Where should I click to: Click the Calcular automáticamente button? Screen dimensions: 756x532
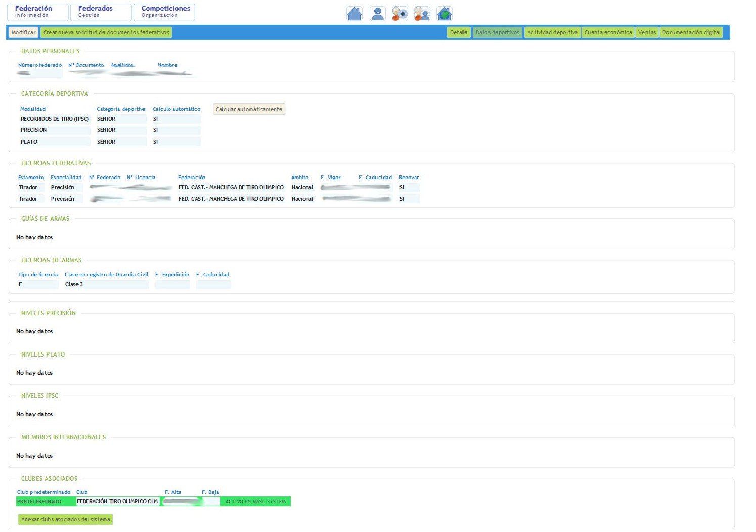249,109
